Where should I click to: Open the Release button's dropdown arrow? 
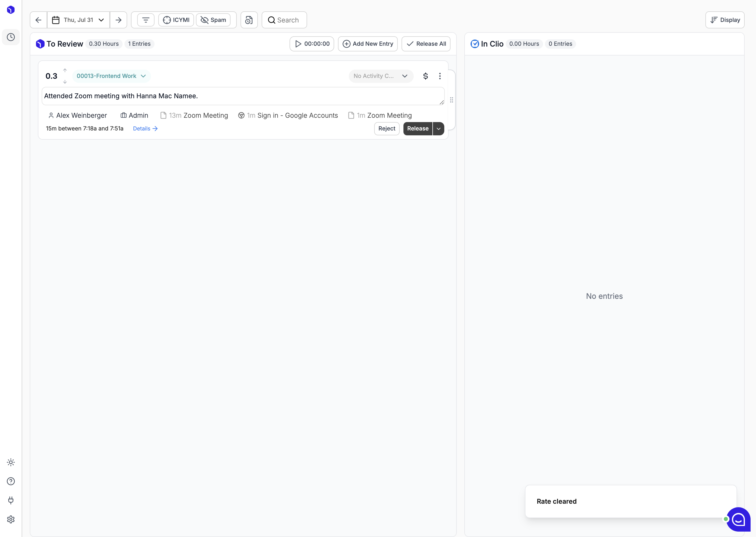coord(438,129)
